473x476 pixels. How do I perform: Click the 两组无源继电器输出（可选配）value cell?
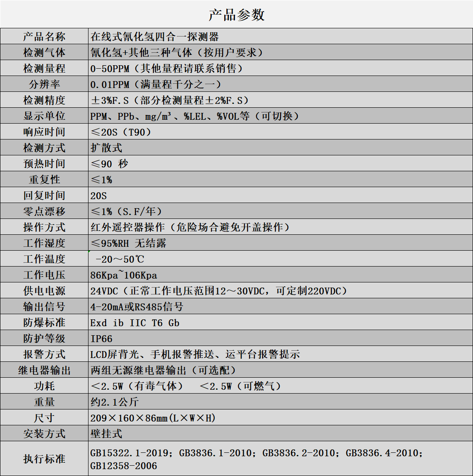tap(281, 370)
